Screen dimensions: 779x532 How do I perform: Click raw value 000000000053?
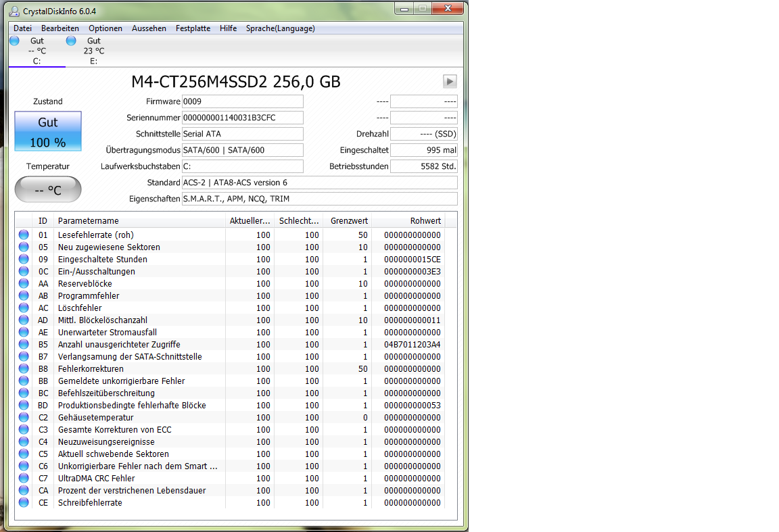coord(412,406)
